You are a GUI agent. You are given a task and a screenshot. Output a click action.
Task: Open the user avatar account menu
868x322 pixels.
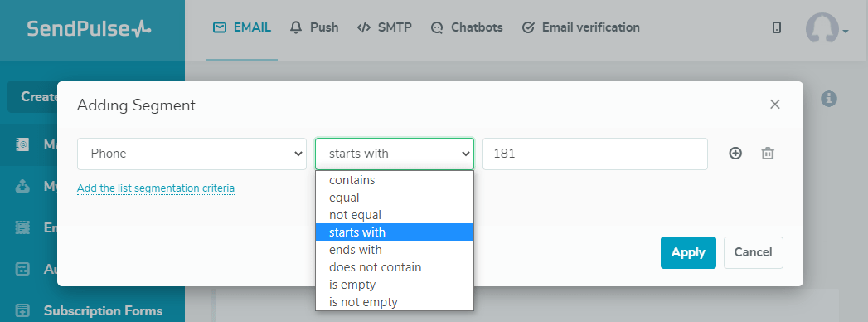click(x=827, y=28)
